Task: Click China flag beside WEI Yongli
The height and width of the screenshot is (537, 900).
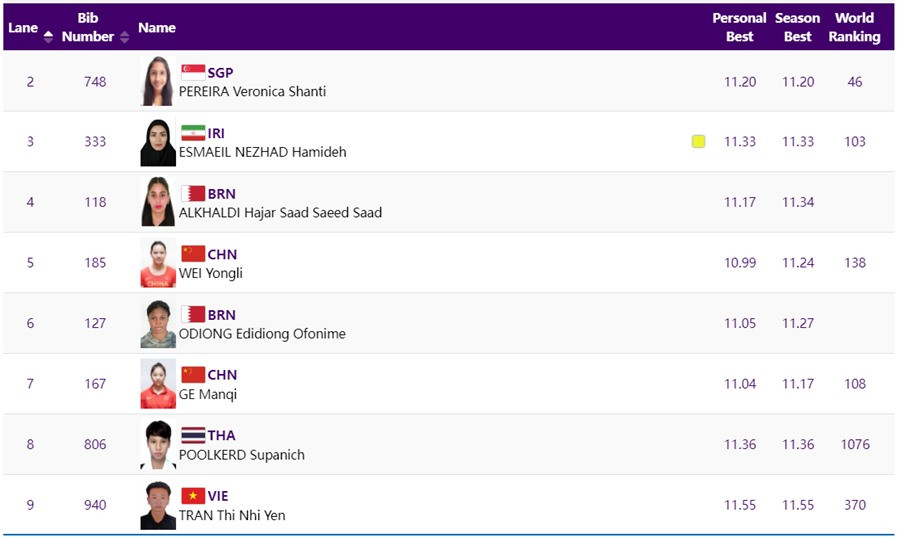Action: pos(193,254)
